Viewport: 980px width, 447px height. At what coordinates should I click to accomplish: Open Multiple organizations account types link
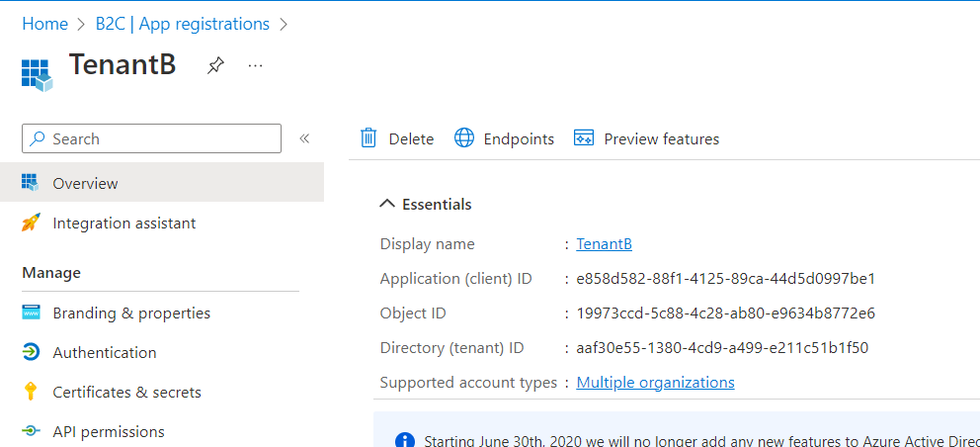(655, 382)
